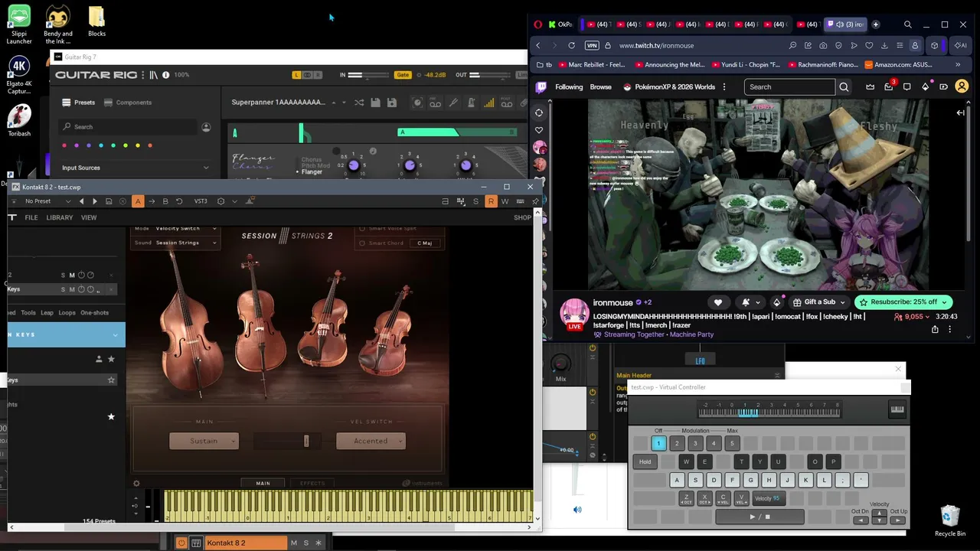Screen dimensions: 980x551
Task: Copy A to B in Kontakt toolbar
Action: 152,201
